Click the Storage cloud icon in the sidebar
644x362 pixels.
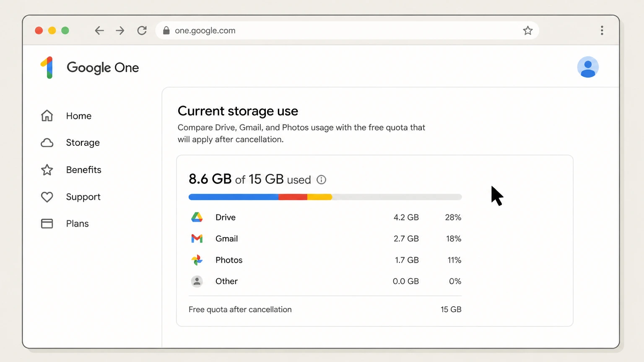tap(47, 143)
